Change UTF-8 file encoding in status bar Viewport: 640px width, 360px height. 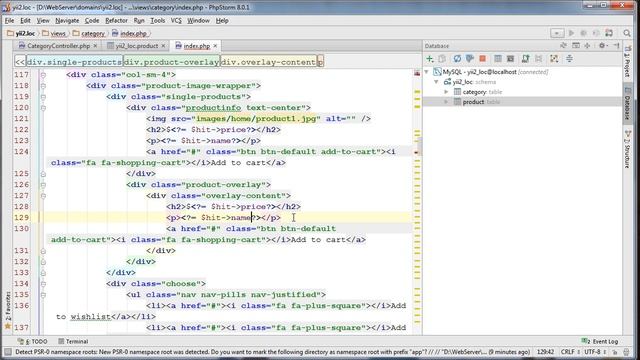click(x=595, y=352)
